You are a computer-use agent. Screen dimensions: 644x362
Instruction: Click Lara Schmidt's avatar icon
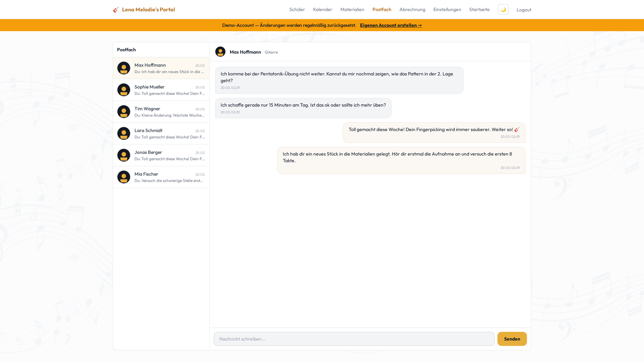tap(124, 133)
